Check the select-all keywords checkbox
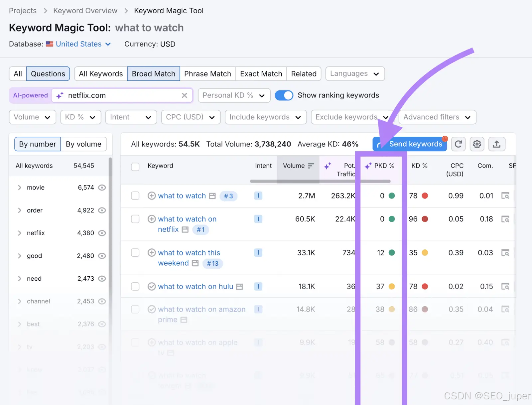 pos(135,167)
